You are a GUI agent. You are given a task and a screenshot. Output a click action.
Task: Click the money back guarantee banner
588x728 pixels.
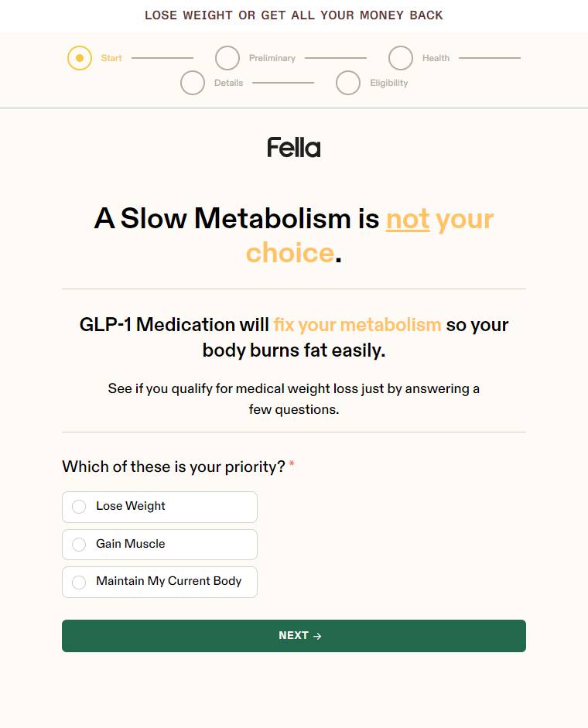click(x=294, y=15)
